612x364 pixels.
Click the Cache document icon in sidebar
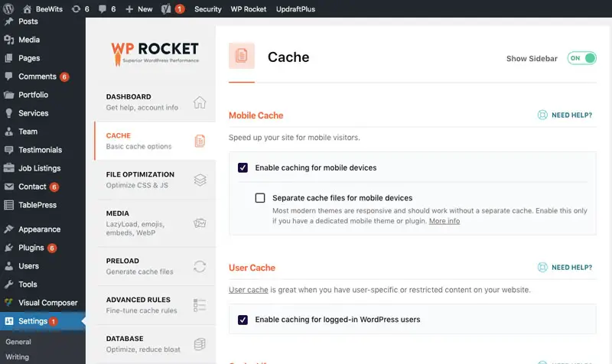click(200, 141)
